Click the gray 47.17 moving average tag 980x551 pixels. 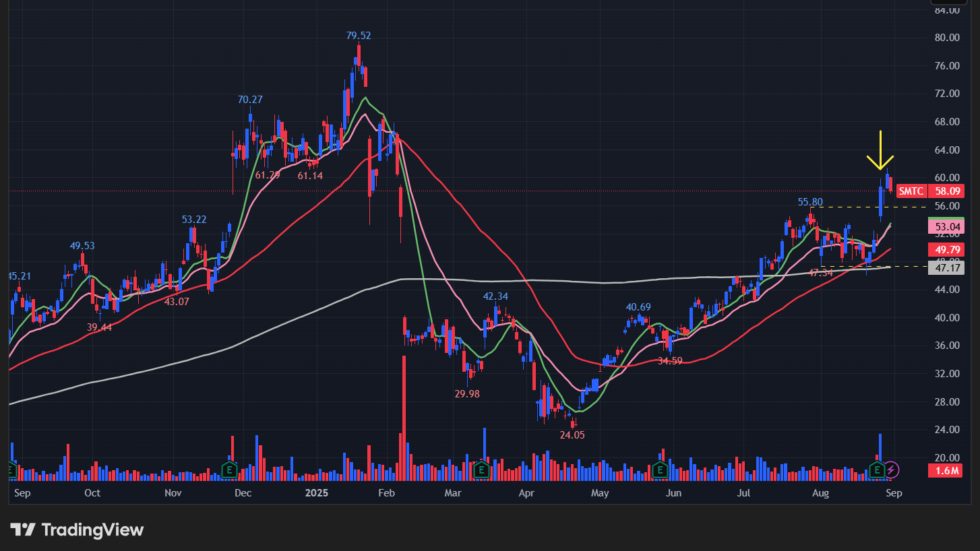(x=946, y=267)
